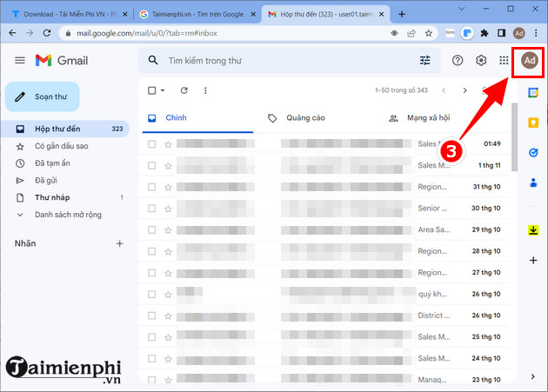Go to older messages arrow
The image size is (548, 392).
(464, 90)
